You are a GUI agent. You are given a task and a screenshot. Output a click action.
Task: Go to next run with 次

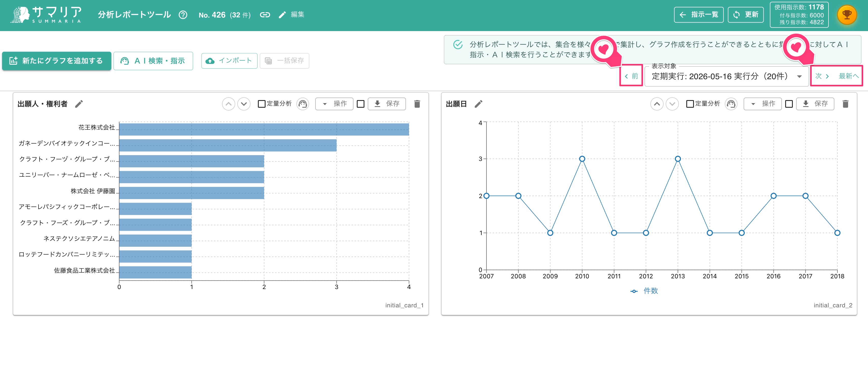pyautogui.click(x=822, y=76)
